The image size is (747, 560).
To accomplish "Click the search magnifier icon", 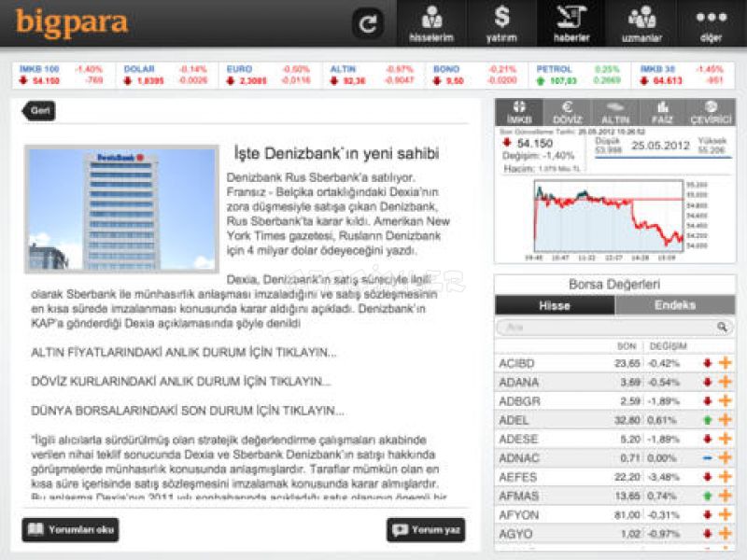I will point(722,328).
